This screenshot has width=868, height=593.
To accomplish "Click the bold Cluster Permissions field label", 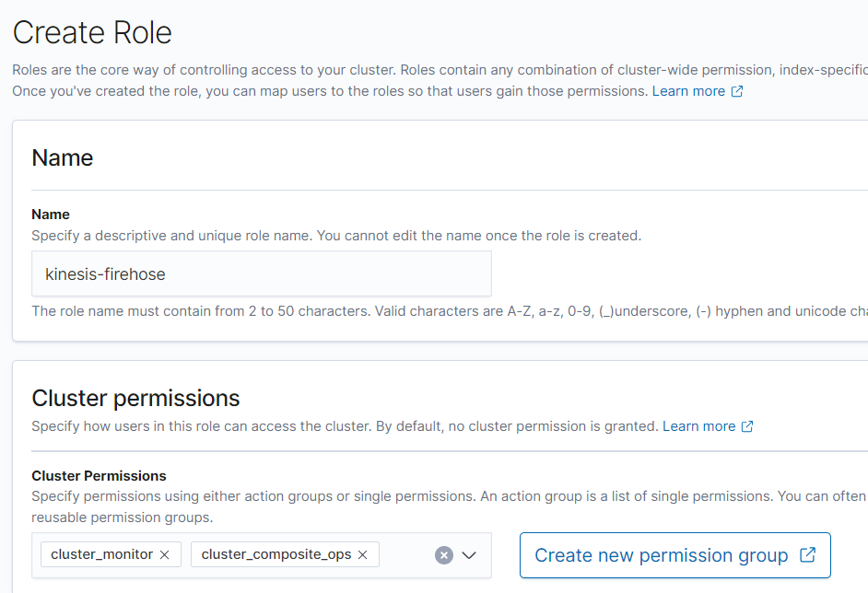I will click(x=99, y=476).
